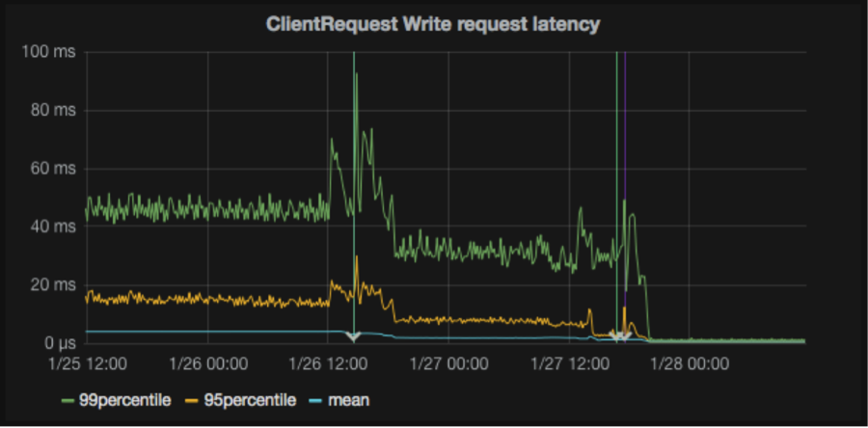This screenshot has width=868, height=428.
Task: Click the tallest 99percentile spike near 93 ms
Action: click(357, 73)
